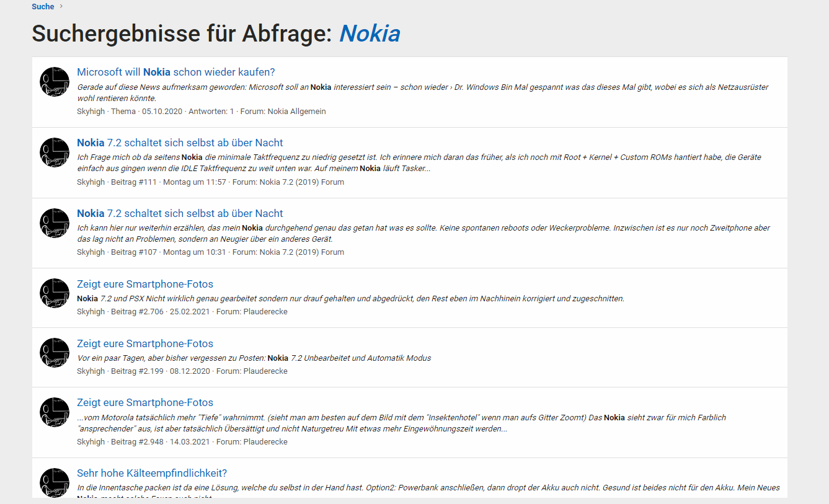This screenshot has height=504, width=829.
Task: Click the snippet starting 'Ich kann hier nur weiterhin'
Action: [x=423, y=233]
